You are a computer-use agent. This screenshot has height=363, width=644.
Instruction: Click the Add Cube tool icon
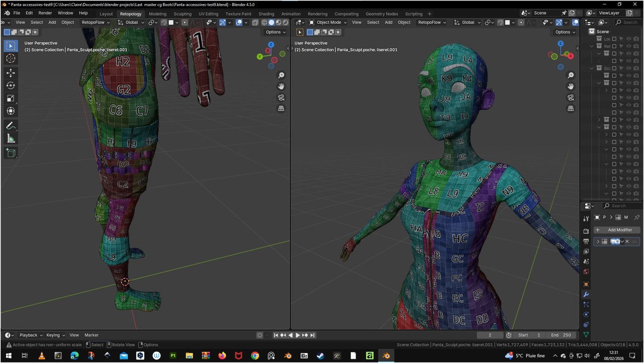[x=11, y=153]
